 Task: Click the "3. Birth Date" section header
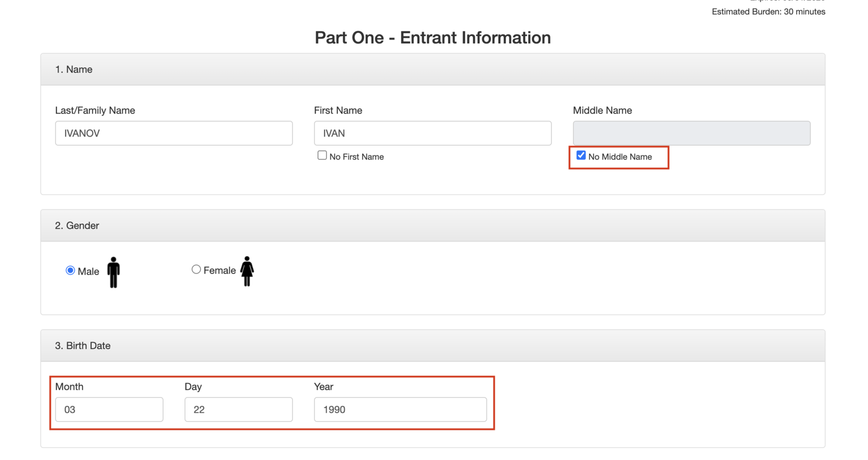(83, 346)
